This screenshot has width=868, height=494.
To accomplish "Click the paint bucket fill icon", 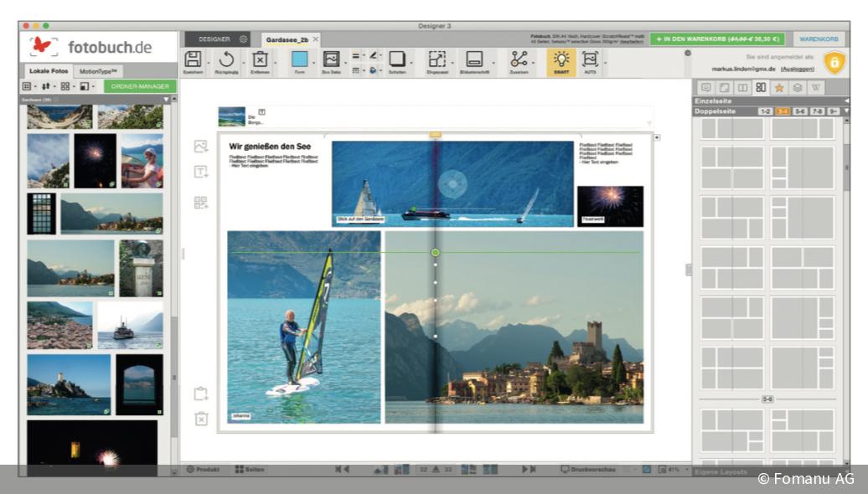I will click(x=373, y=70).
